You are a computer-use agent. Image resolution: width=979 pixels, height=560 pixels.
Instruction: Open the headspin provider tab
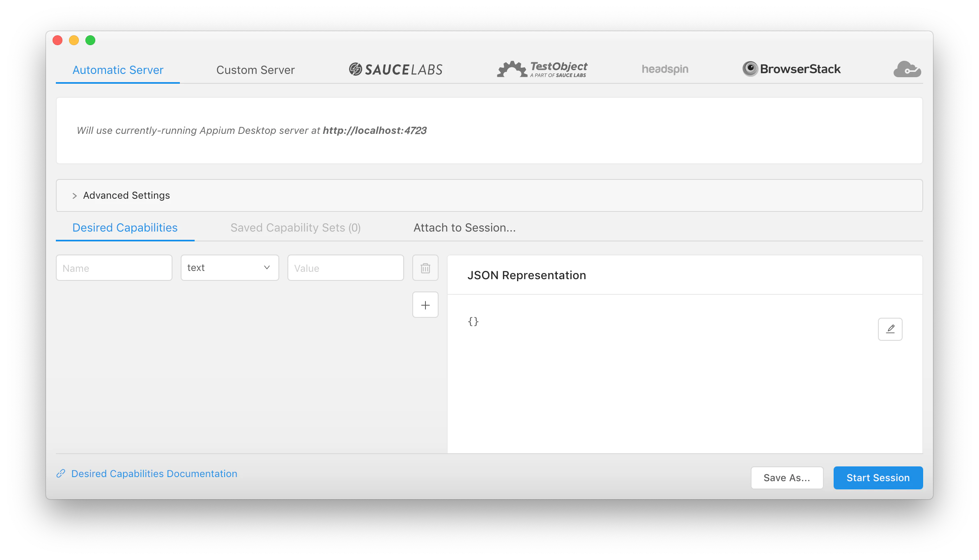(x=665, y=69)
